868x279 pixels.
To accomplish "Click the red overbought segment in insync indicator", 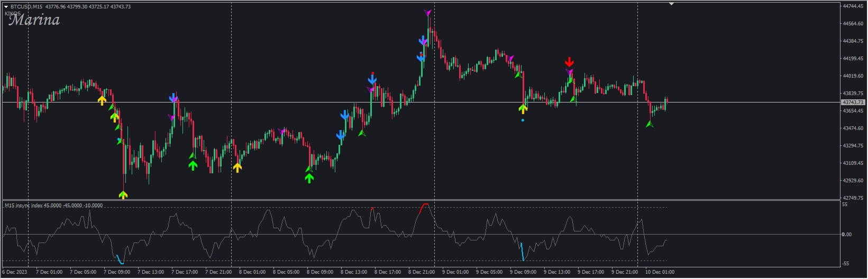I will coord(424,206).
